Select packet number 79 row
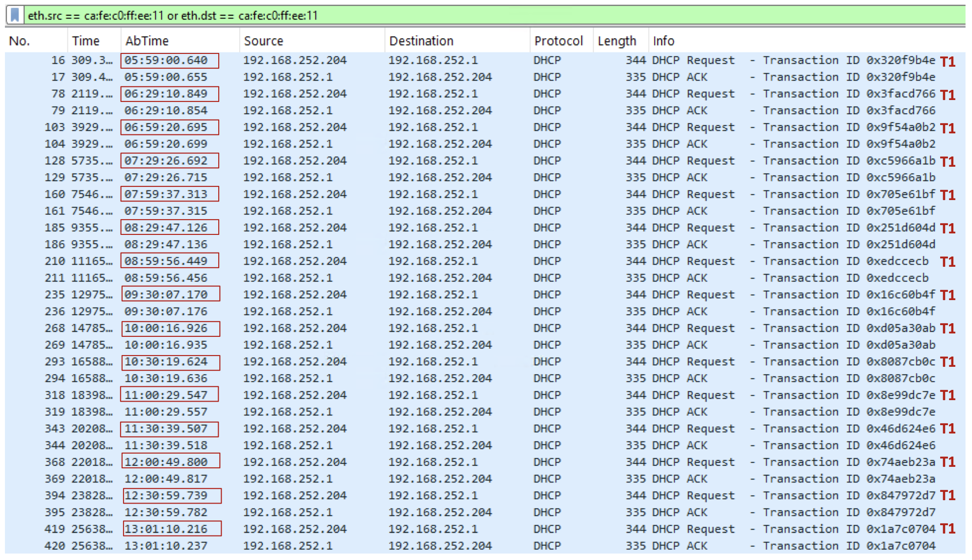 (485, 110)
